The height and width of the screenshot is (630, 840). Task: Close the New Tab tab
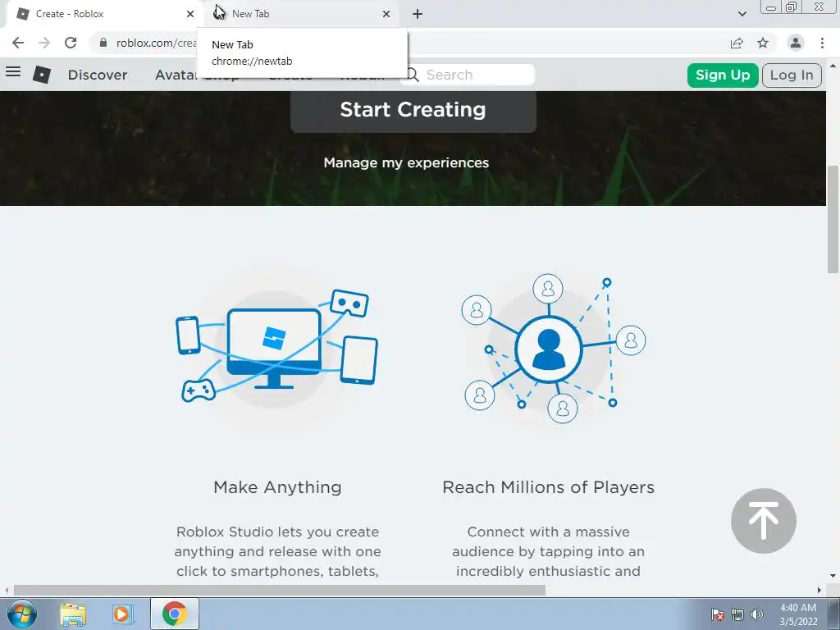(x=386, y=14)
